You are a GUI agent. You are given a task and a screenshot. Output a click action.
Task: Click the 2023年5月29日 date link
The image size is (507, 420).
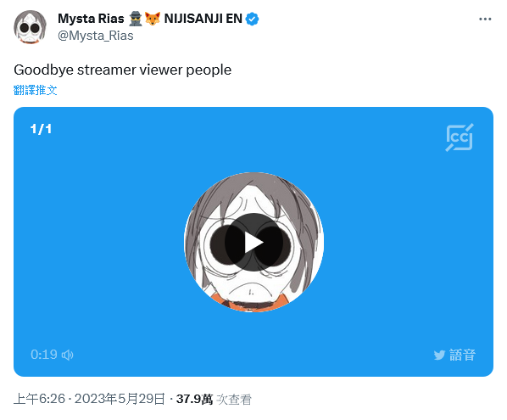pyautogui.click(x=120, y=399)
